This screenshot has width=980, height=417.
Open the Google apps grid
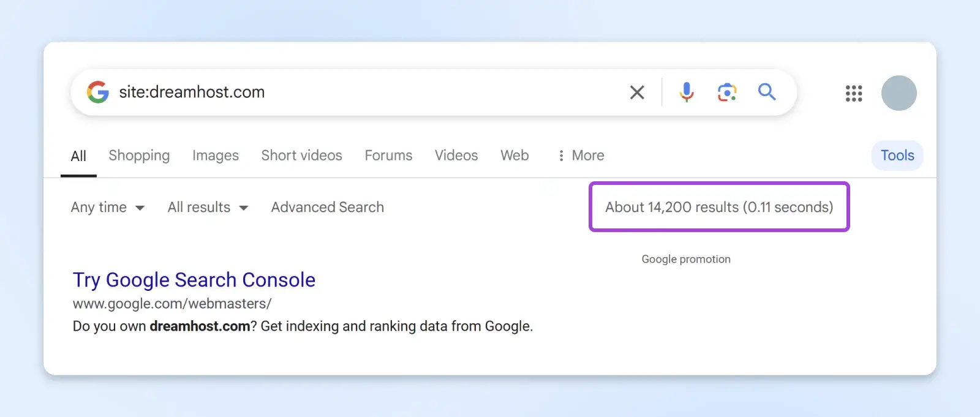[854, 93]
